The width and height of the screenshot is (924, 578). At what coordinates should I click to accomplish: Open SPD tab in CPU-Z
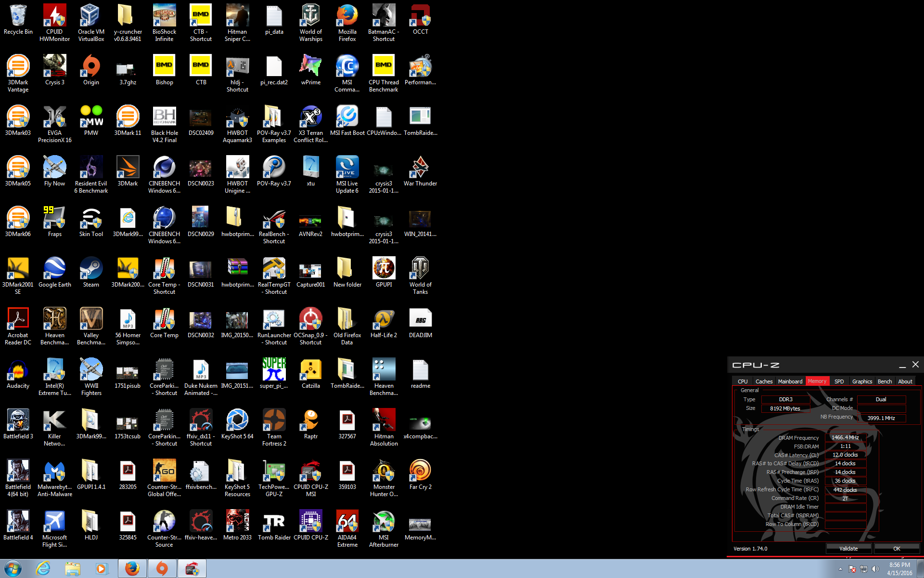click(839, 381)
